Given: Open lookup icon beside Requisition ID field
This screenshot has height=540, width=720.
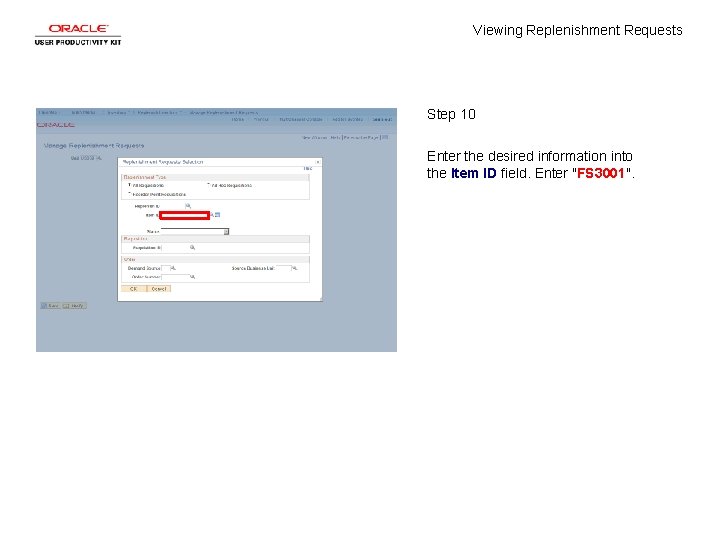Looking at the screenshot, I should click(192, 248).
